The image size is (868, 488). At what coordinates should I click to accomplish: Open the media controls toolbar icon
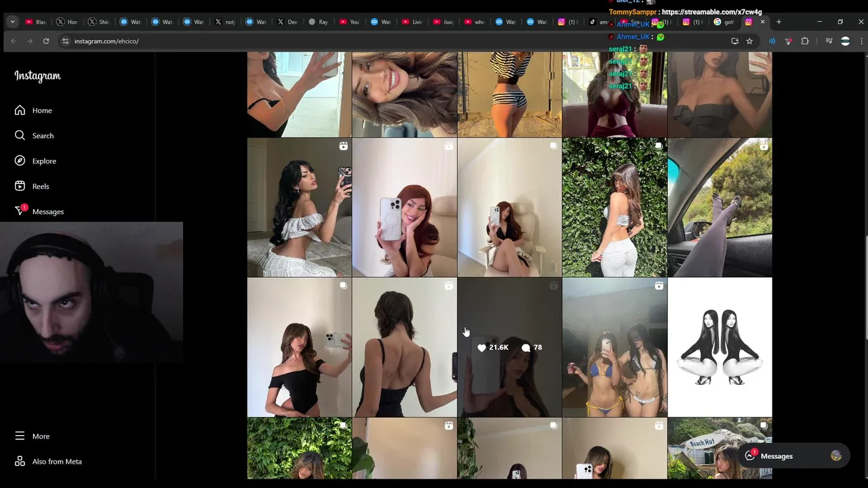(x=829, y=41)
